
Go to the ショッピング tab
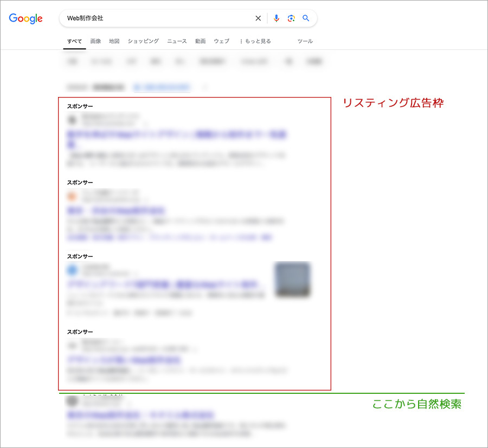click(x=143, y=41)
